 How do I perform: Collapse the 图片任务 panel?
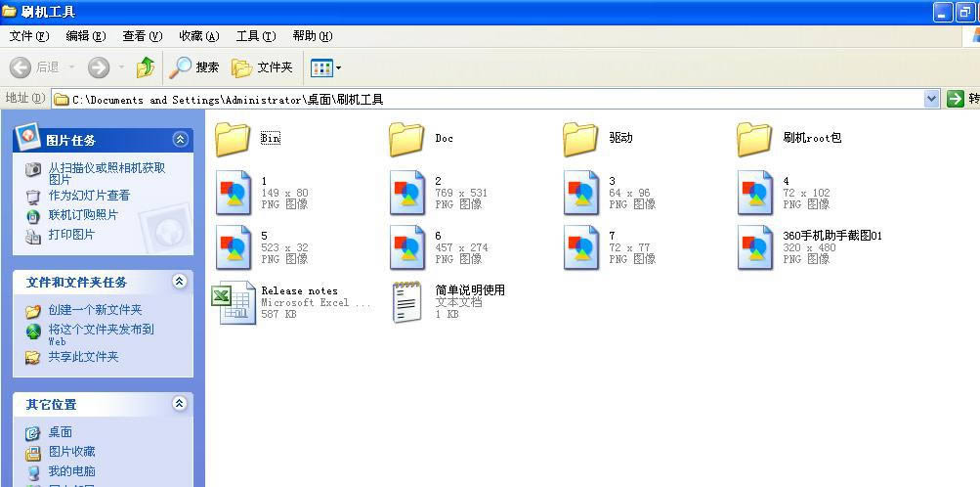click(179, 140)
